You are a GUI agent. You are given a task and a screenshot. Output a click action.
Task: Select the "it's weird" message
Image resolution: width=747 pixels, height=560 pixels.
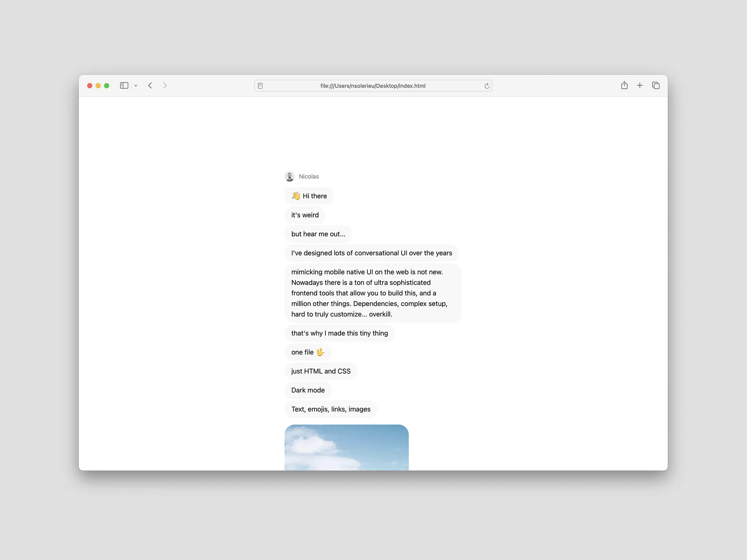(305, 215)
